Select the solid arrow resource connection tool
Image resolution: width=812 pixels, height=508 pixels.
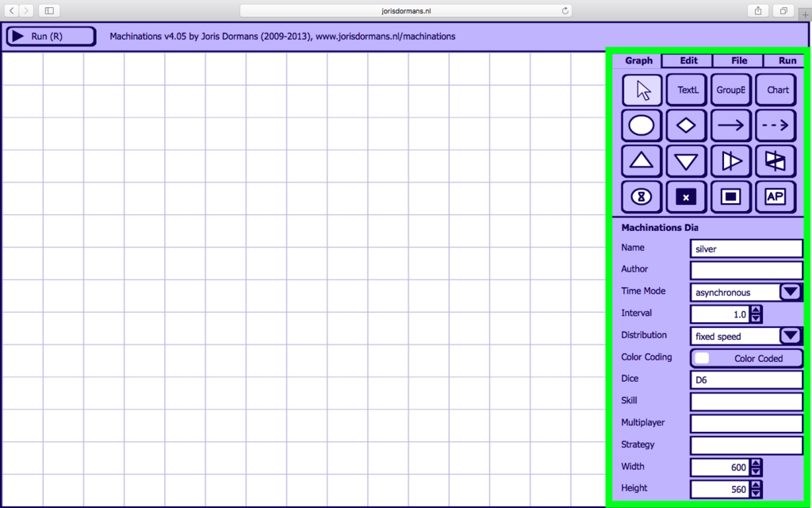click(730, 125)
